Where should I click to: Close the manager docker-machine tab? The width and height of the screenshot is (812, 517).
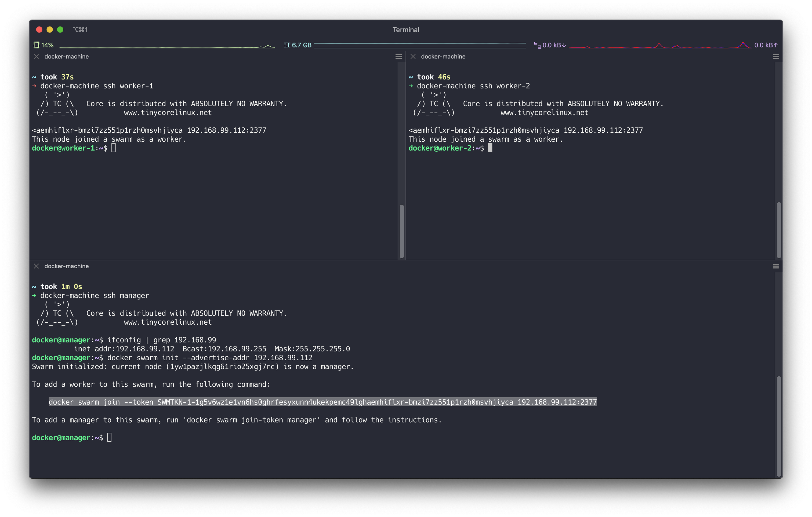tap(37, 266)
